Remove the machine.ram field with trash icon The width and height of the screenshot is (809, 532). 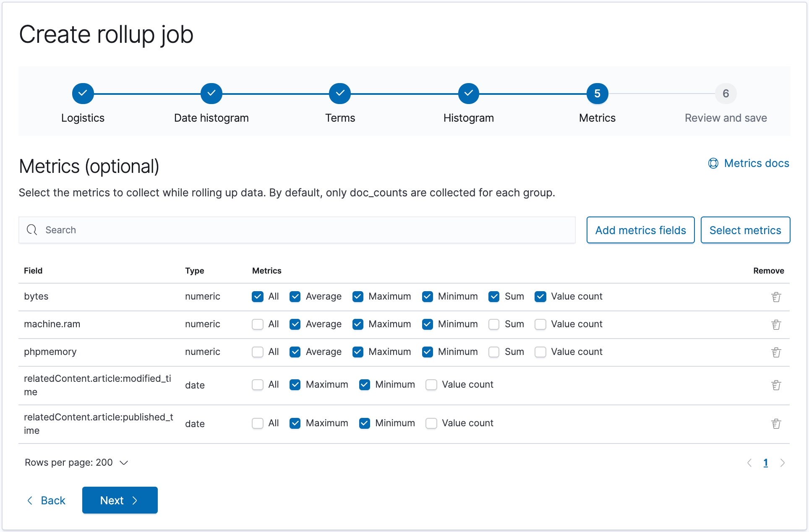tap(776, 325)
